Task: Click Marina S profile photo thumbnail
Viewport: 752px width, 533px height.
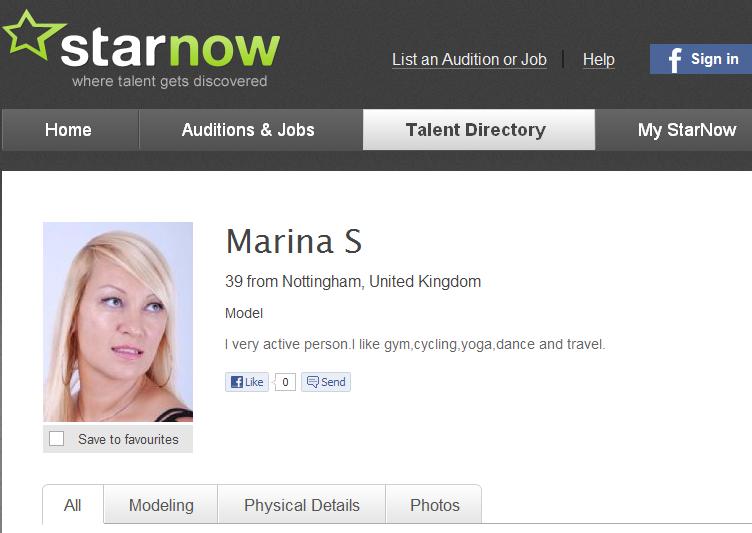Action: (118, 321)
